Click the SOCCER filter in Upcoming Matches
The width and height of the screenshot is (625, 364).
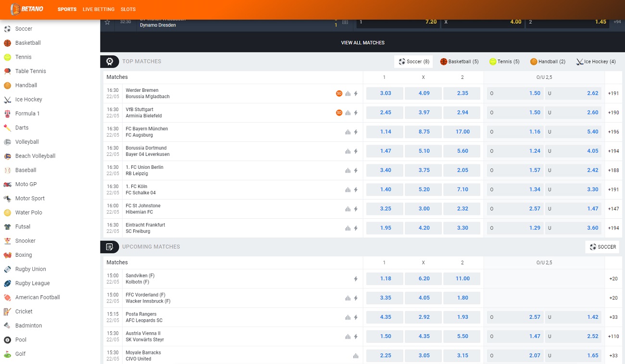click(602, 247)
